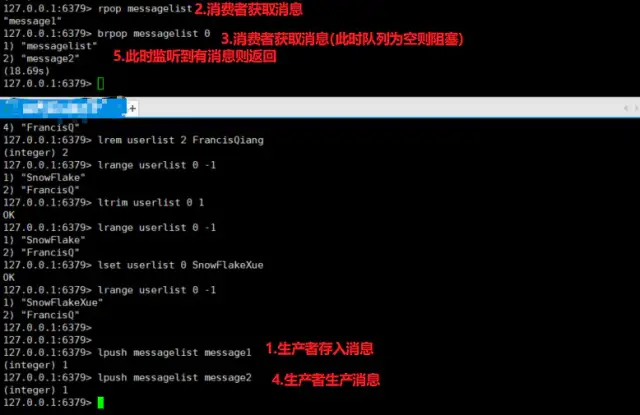Click the 'ltrim userlist 0 1' command
Viewport: 640px width, 415px height.
[151, 202]
